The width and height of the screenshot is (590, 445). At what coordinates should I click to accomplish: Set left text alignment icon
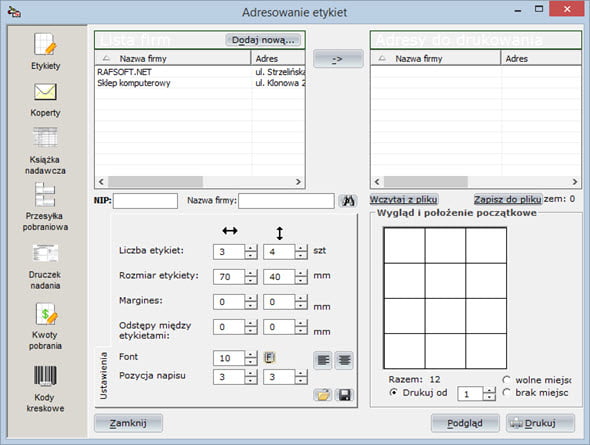pyautogui.click(x=323, y=360)
